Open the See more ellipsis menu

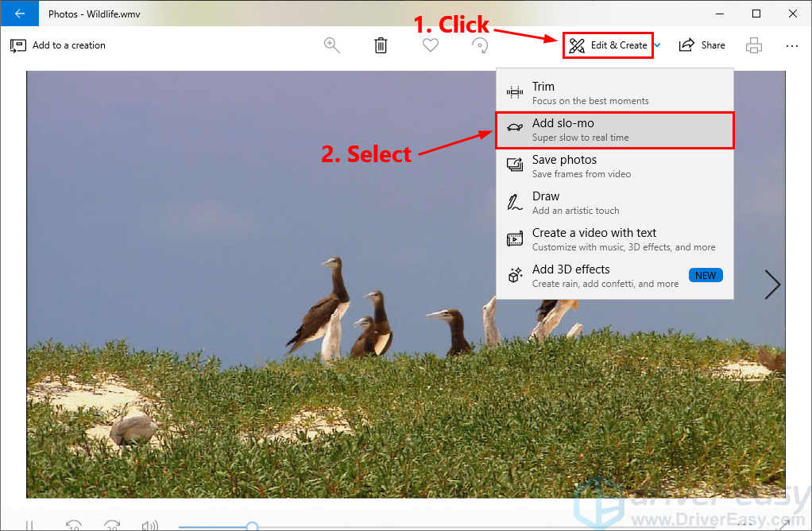(x=791, y=45)
